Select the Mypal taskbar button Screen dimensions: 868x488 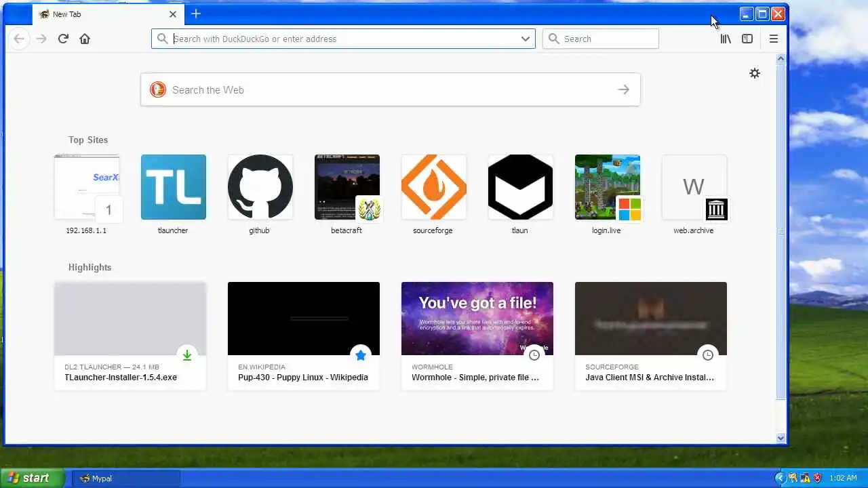pos(126,479)
